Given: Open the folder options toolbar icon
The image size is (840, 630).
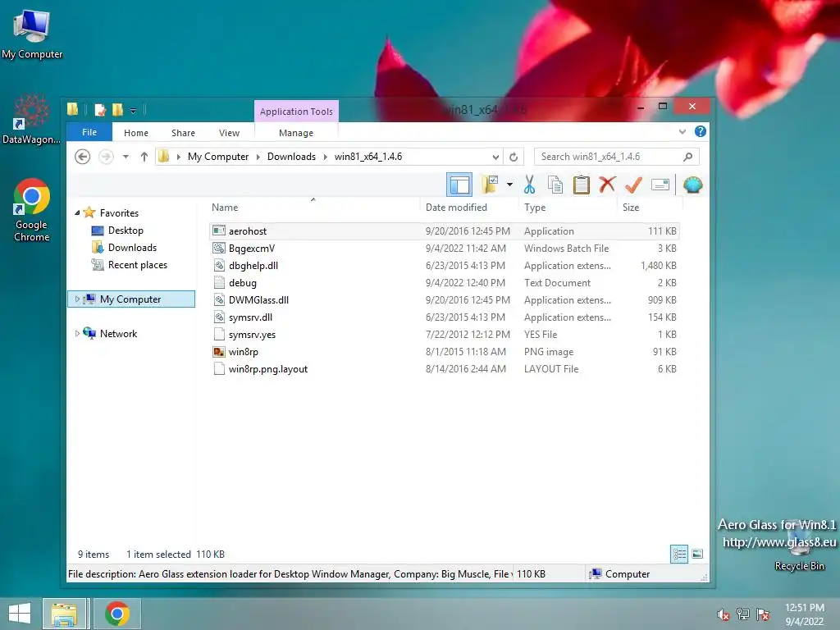Looking at the screenshot, I should coord(490,185).
